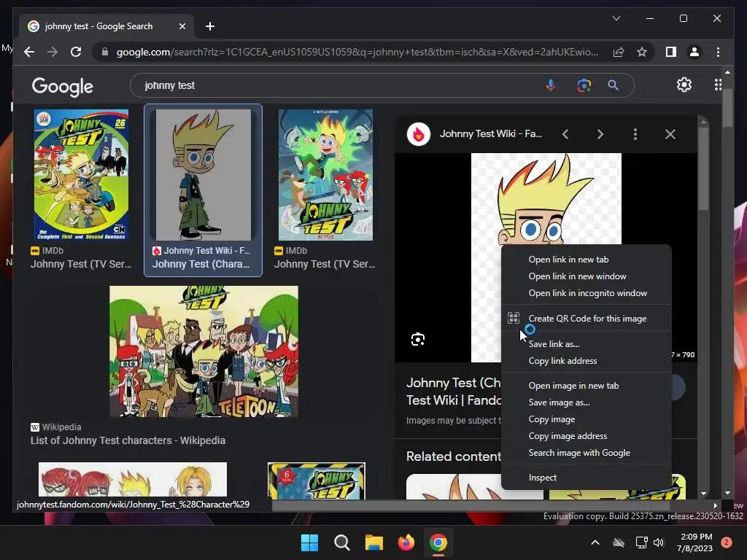The width and height of the screenshot is (747, 560).
Task: Go to Google homepage via logo
Action: click(63, 87)
